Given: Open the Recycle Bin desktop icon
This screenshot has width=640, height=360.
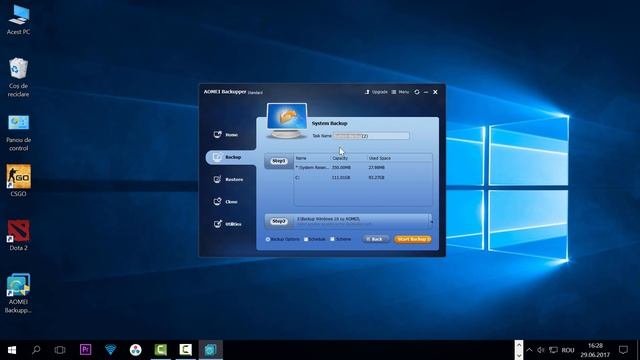Looking at the screenshot, I should pyautogui.click(x=18, y=78).
